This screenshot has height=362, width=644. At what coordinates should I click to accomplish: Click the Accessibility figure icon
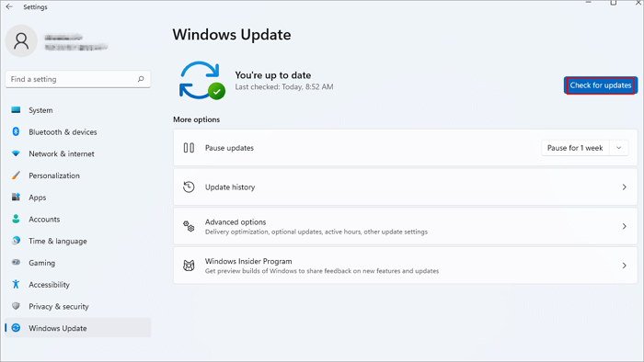click(16, 284)
